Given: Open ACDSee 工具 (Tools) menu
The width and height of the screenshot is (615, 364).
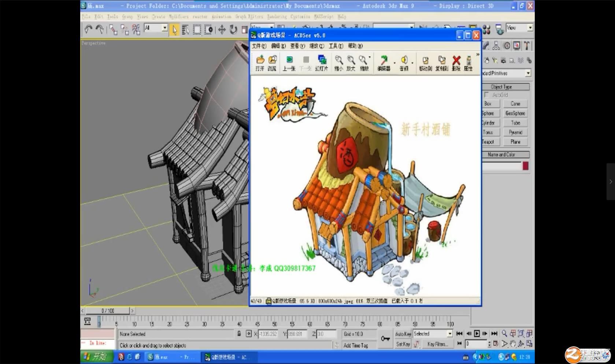Looking at the screenshot, I should [336, 46].
